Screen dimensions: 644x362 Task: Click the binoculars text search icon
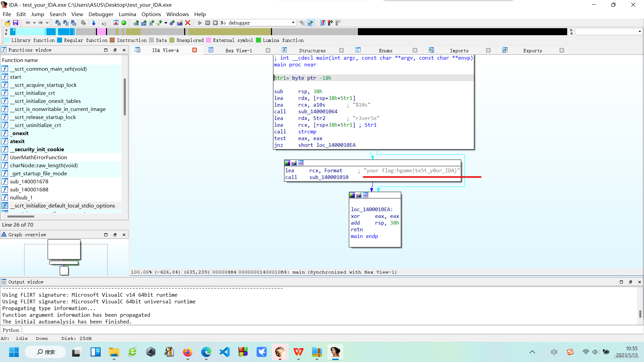tap(66, 23)
